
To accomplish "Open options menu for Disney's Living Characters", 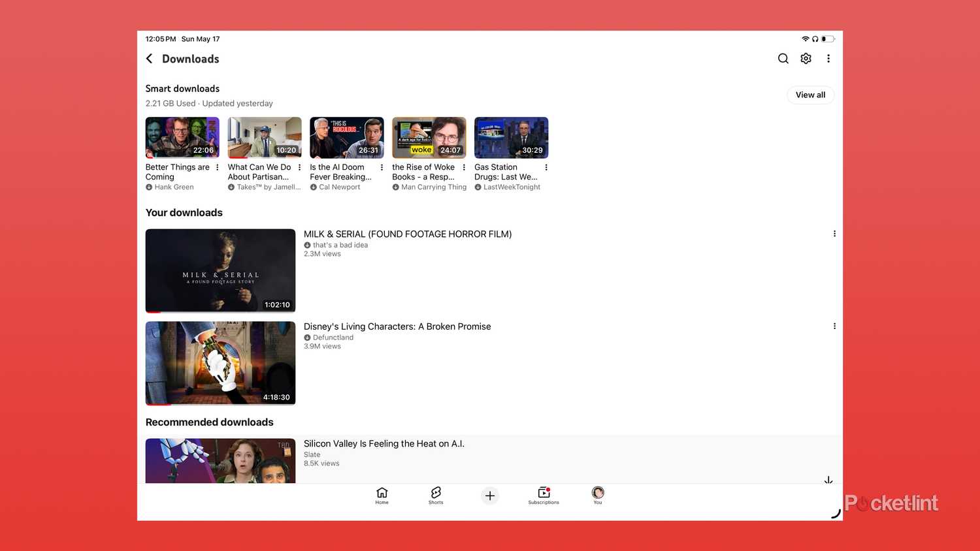I will point(834,326).
